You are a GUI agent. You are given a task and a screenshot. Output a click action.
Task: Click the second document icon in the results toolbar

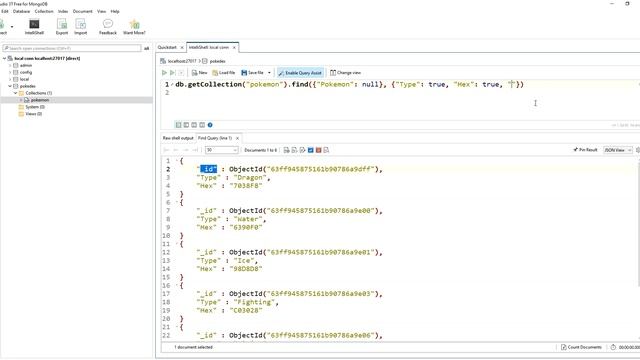coord(294,150)
